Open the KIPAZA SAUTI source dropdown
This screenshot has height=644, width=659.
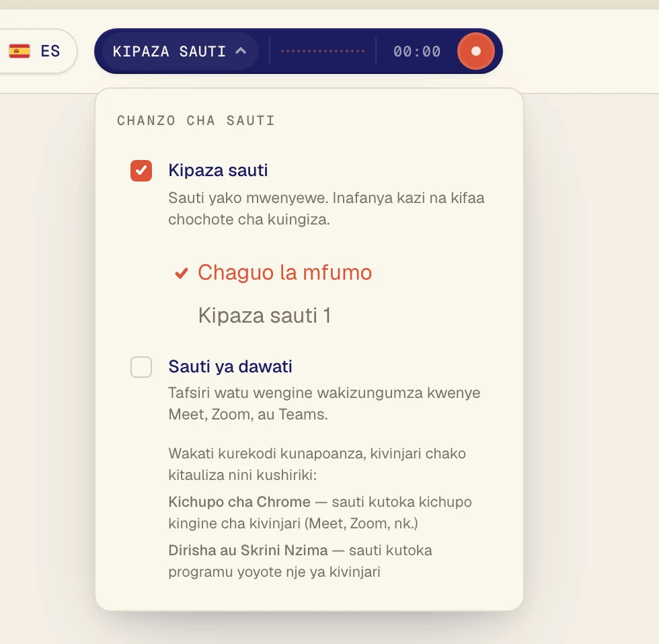pyautogui.click(x=180, y=51)
